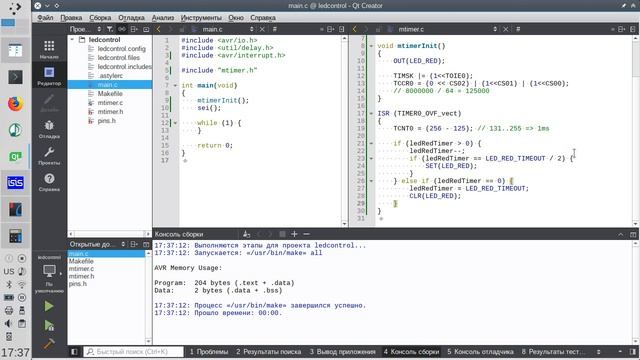Open the Файл menu
The image size is (640, 360).
45,18
